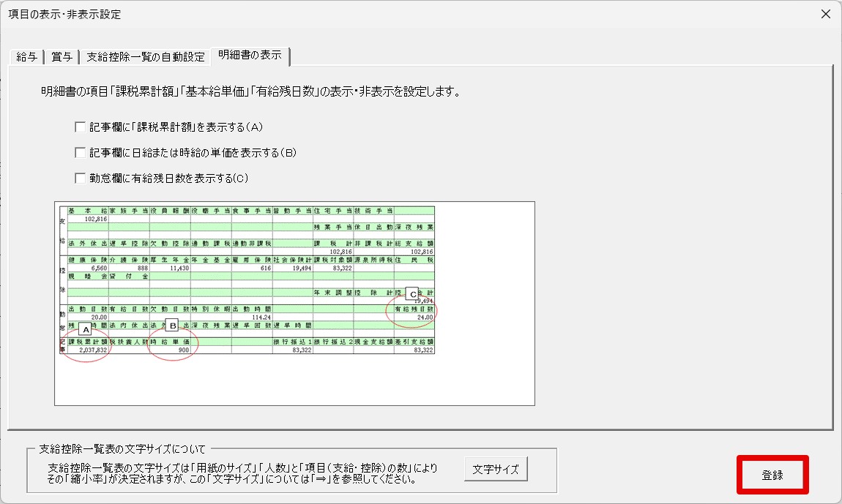
Task: Switch to the 給与 tab
Action: click(x=26, y=56)
